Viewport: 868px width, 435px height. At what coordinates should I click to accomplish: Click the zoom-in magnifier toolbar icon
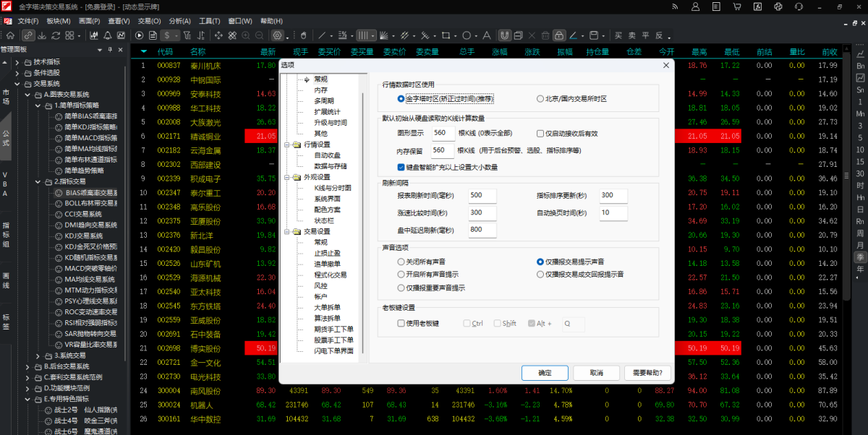point(245,35)
